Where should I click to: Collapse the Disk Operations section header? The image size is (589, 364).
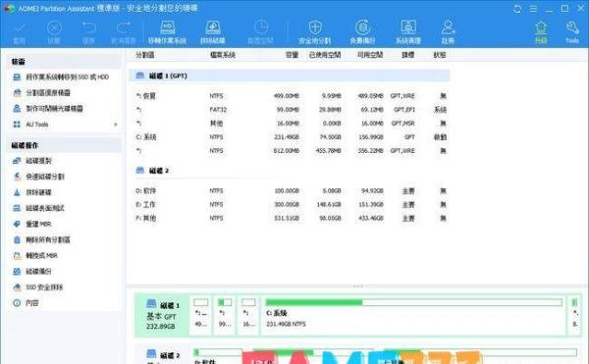coord(64,145)
